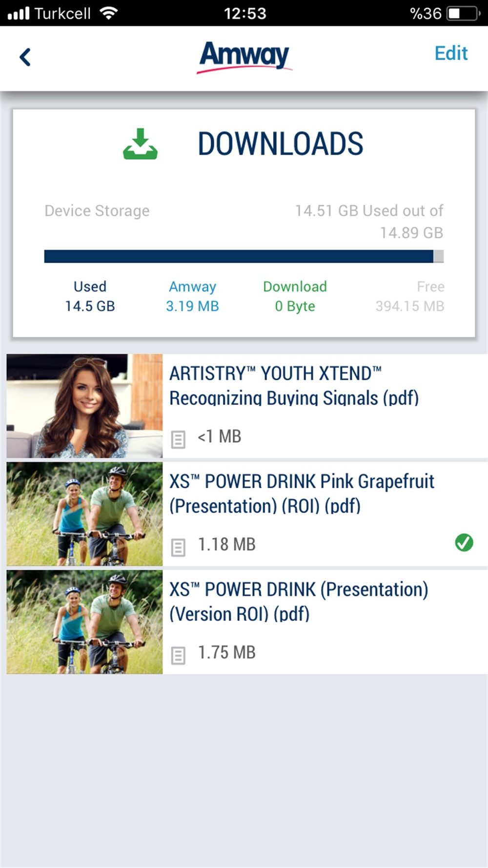Tap cyclists thumbnail for Pink Grapefruit presentation
This screenshot has width=488, height=868.
pos(84,514)
